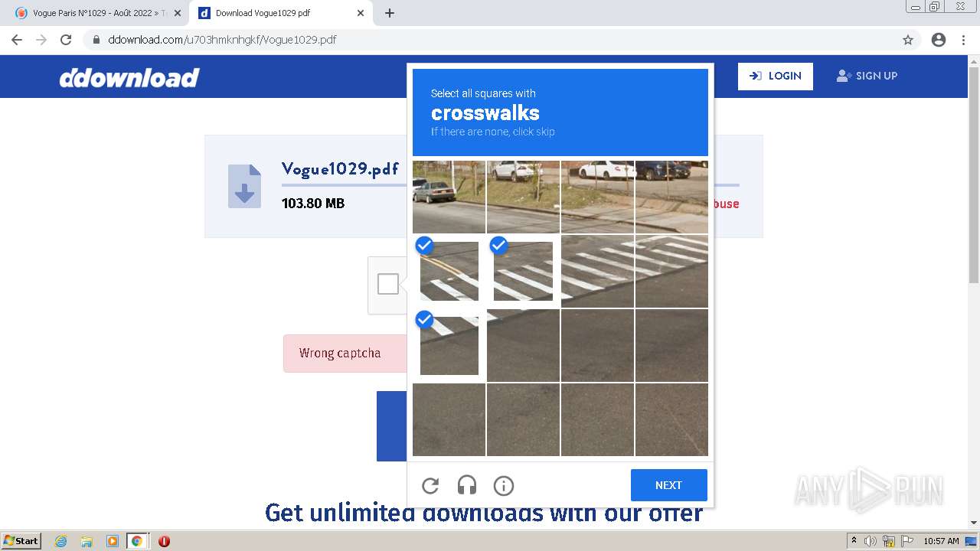The image size is (980, 551).
Task: Get an audio captcha challenge
Action: click(x=467, y=485)
